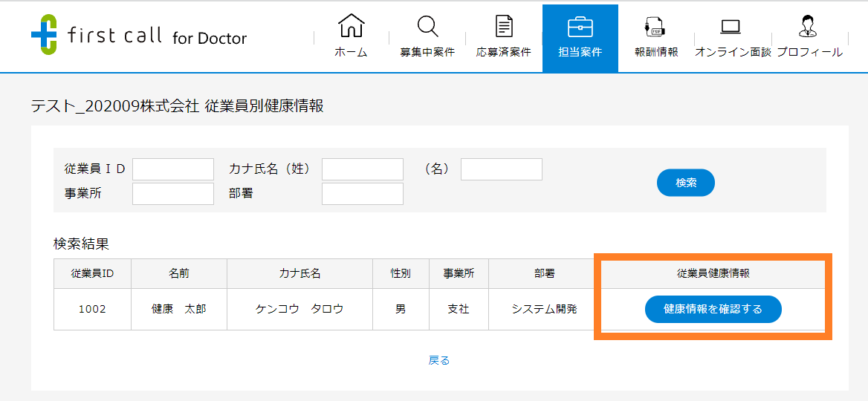The image size is (868, 401).
Task: Click the first call logo icon
Action: (x=45, y=34)
